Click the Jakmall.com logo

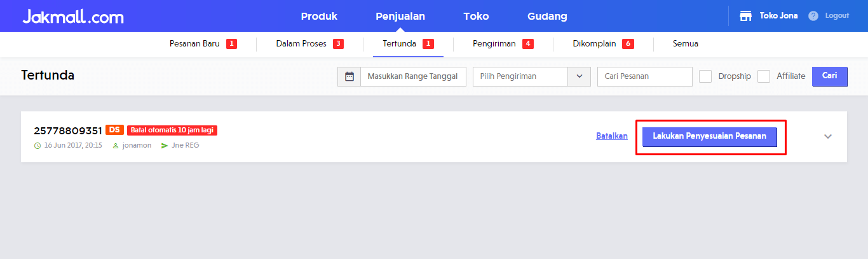click(73, 17)
